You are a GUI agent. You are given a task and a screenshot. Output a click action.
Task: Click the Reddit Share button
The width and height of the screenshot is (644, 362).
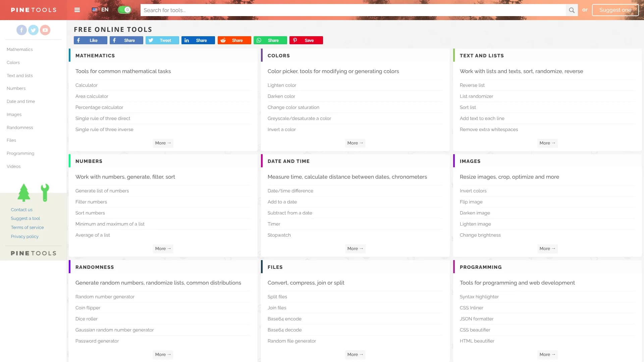click(234, 40)
